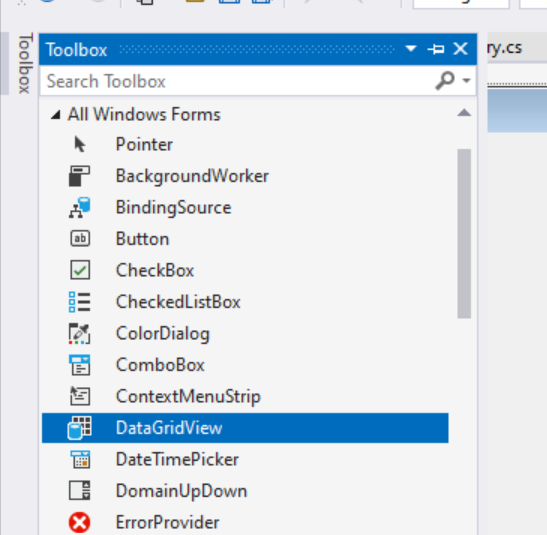Image resolution: width=547 pixels, height=535 pixels.
Task: Click the BindingSource icon
Action: pyautogui.click(x=80, y=208)
